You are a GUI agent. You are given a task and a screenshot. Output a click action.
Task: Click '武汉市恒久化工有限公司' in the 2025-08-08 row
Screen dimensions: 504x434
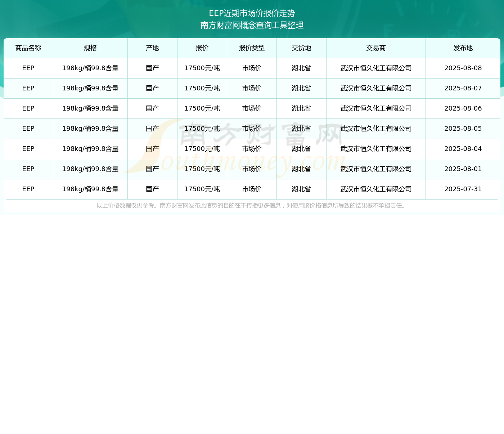click(376, 68)
